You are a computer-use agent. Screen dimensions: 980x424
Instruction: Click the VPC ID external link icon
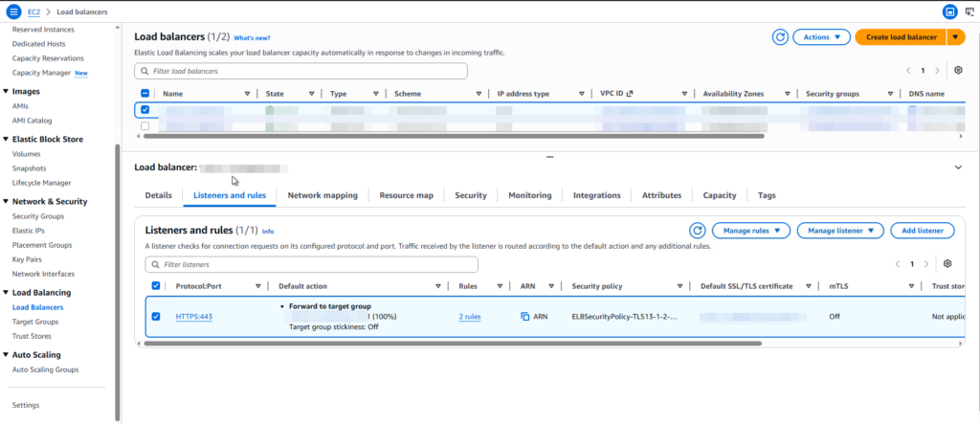tap(630, 94)
